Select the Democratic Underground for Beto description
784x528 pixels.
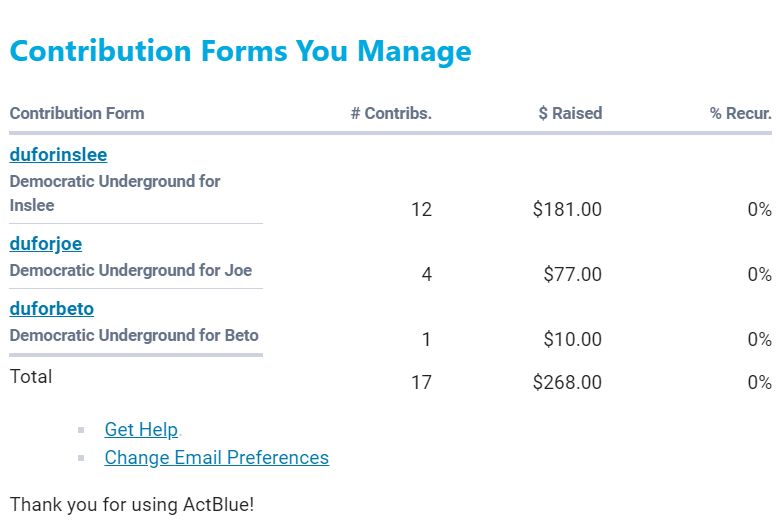click(134, 335)
